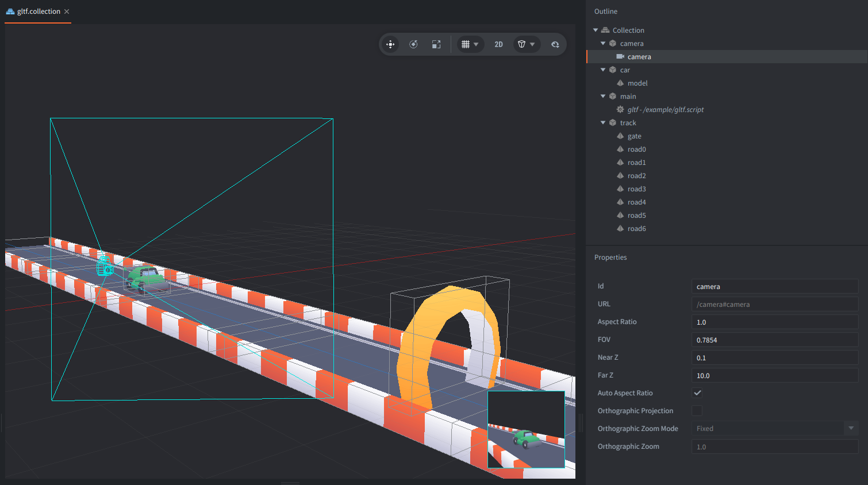Image resolution: width=868 pixels, height=485 pixels.
Task: Click the road4 model icon
Action: coord(620,202)
